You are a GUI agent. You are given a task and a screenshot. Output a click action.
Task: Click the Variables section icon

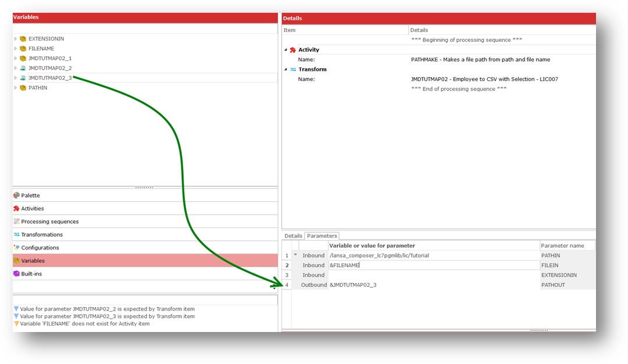point(16,260)
